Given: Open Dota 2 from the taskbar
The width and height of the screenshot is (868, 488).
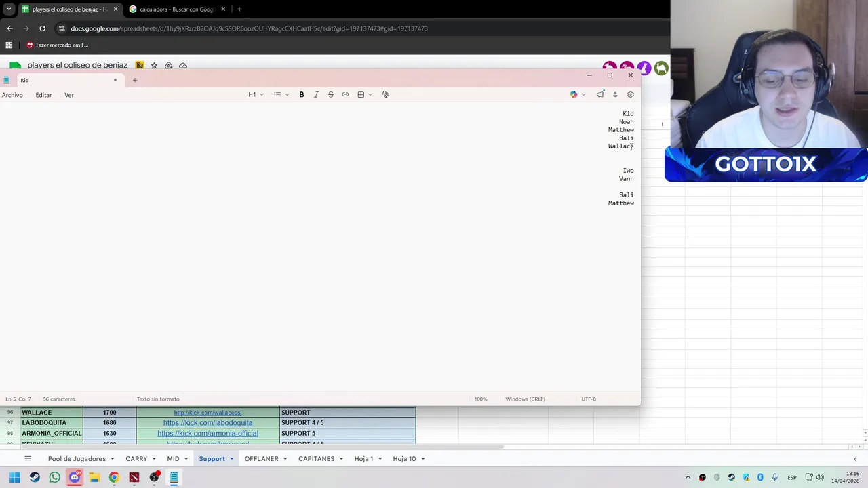Looking at the screenshot, I should (x=134, y=477).
